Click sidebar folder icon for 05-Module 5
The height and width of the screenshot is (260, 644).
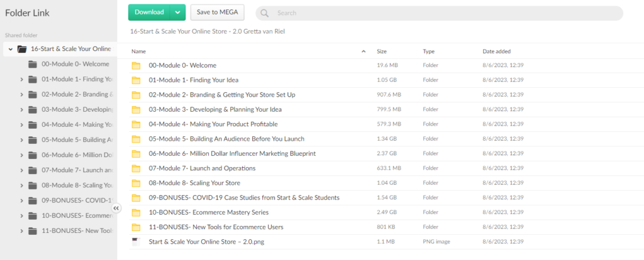(x=33, y=140)
